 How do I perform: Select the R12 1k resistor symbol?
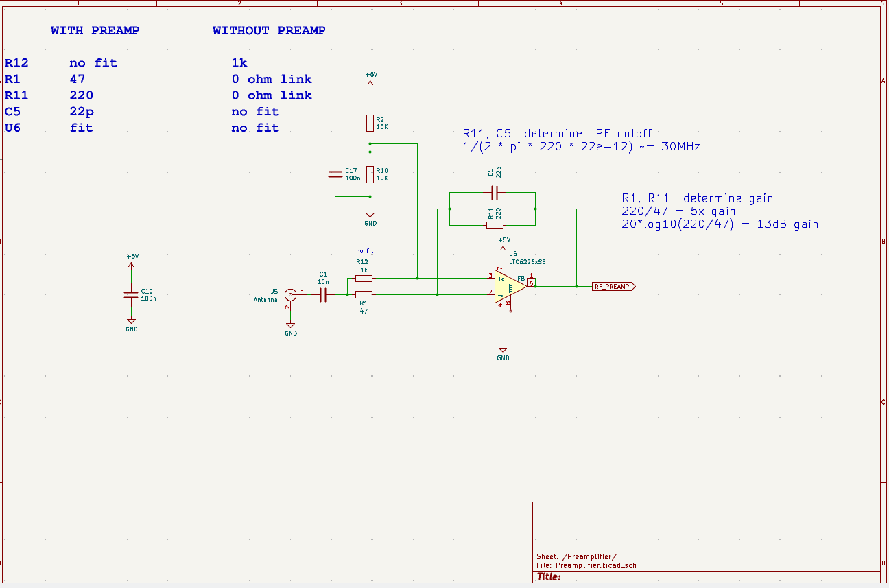[364, 278]
